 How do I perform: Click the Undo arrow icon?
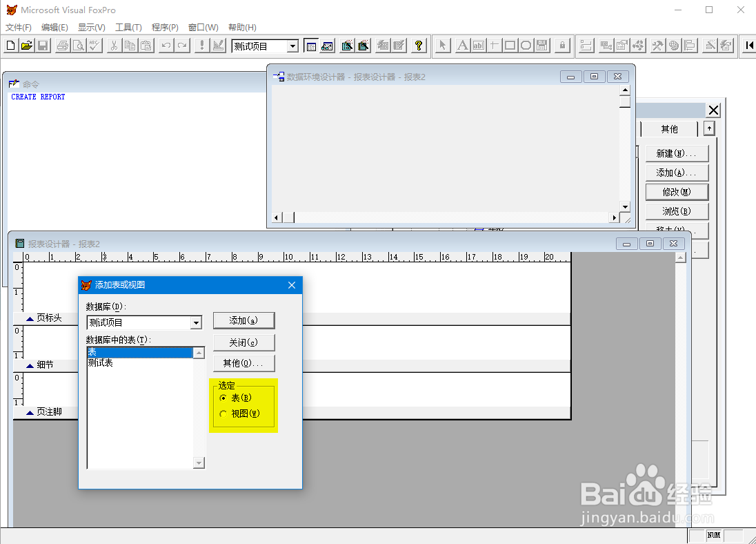click(166, 46)
